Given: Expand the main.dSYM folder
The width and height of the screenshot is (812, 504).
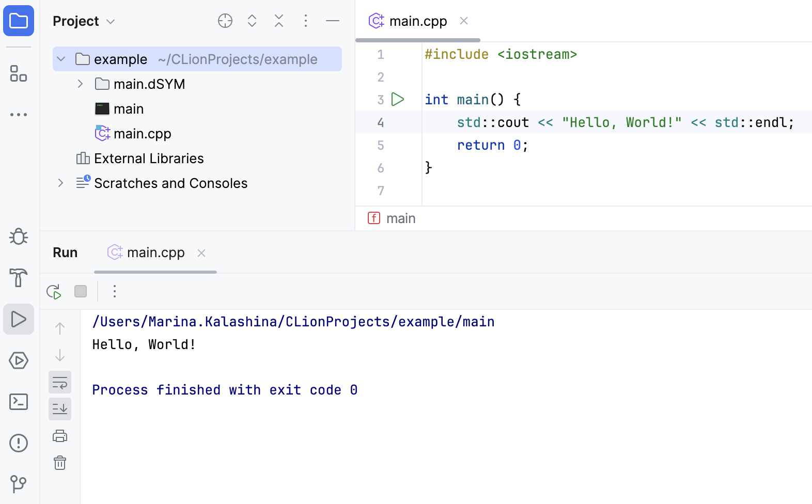Looking at the screenshot, I should (80, 84).
